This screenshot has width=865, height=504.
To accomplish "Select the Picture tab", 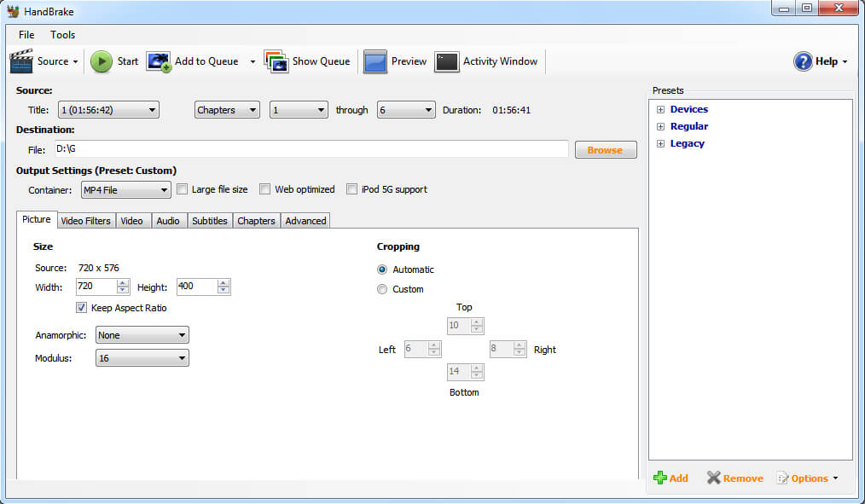I will pos(37,219).
